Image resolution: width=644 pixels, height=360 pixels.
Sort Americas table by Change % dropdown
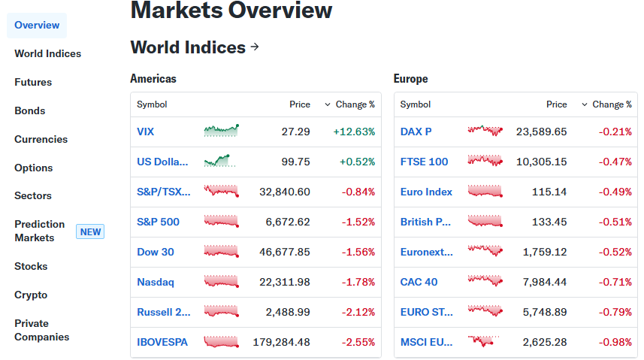coord(350,104)
